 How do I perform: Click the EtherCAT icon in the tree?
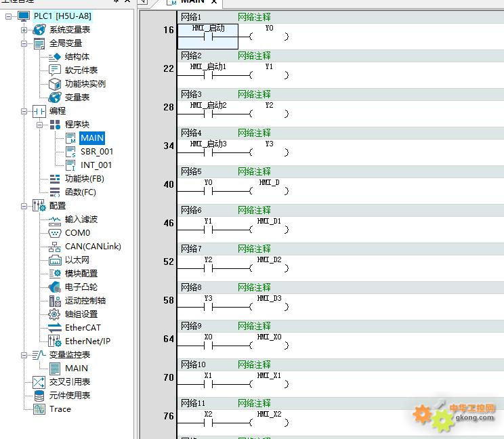55,328
